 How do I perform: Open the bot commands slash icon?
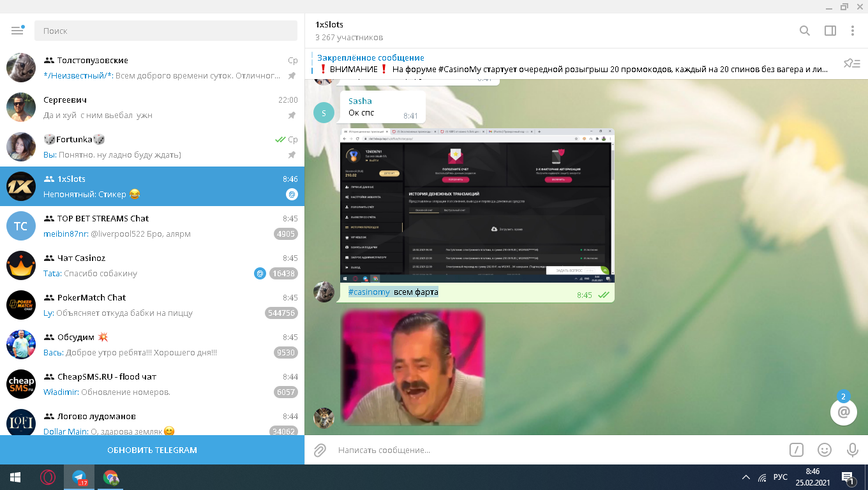coord(796,450)
